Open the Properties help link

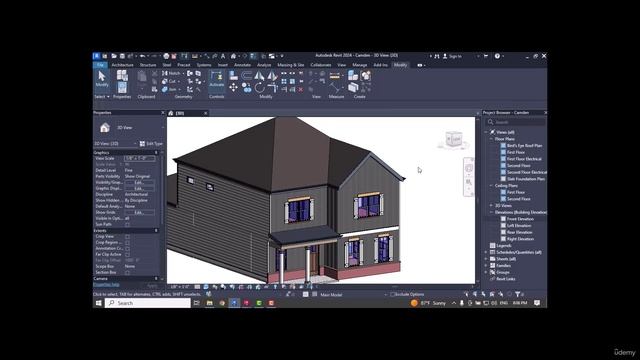pyautogui.click(x=107, y=284)
